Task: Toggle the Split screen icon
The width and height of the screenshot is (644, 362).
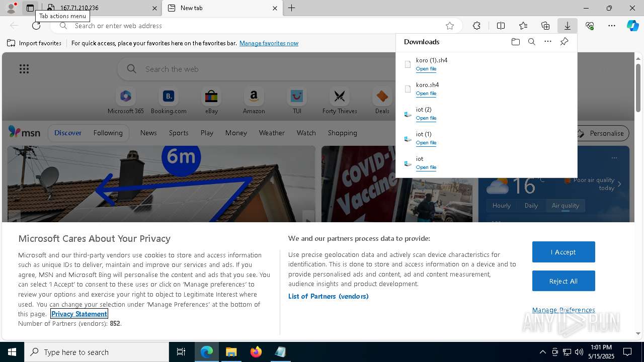Action: pos(501,26)
